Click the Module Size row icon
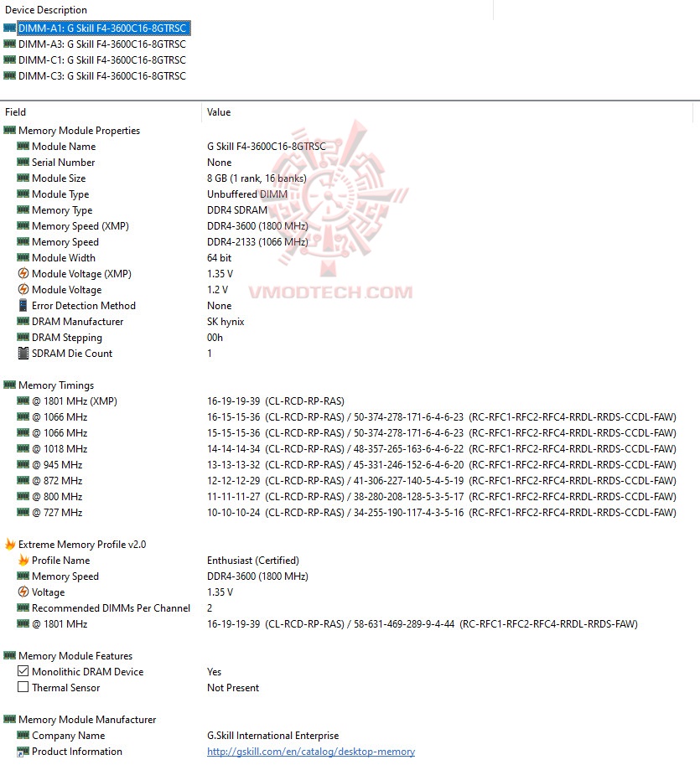700x765 pixels. [23, 178]
